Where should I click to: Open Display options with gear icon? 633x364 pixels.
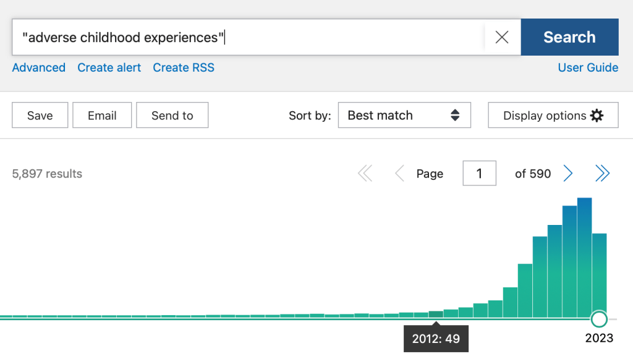[x=553, y=116]
